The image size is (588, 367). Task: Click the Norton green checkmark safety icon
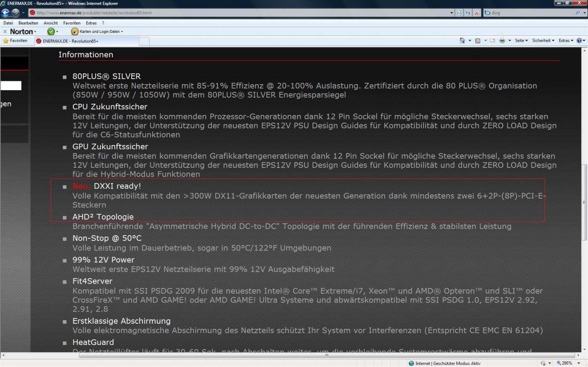click(51, 31)
